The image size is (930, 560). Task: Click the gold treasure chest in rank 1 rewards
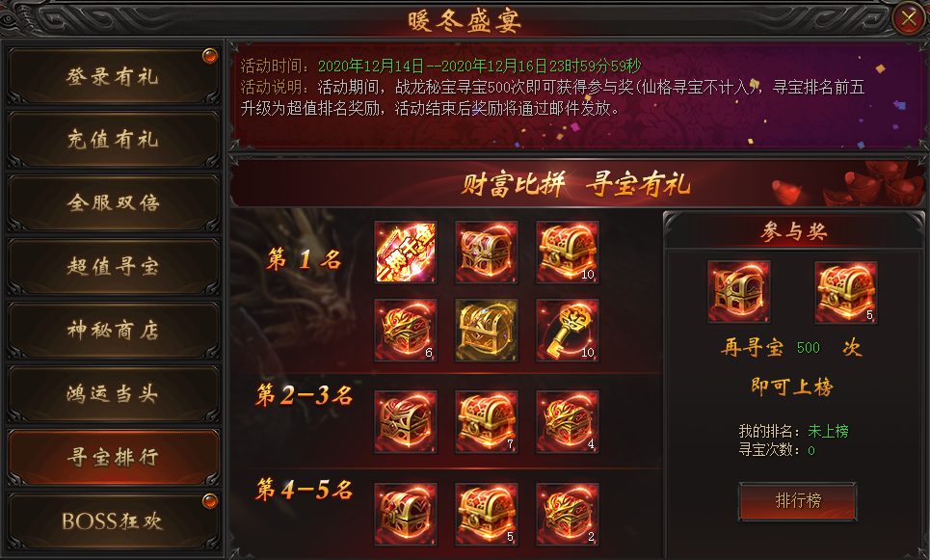[x=487, y=330]
